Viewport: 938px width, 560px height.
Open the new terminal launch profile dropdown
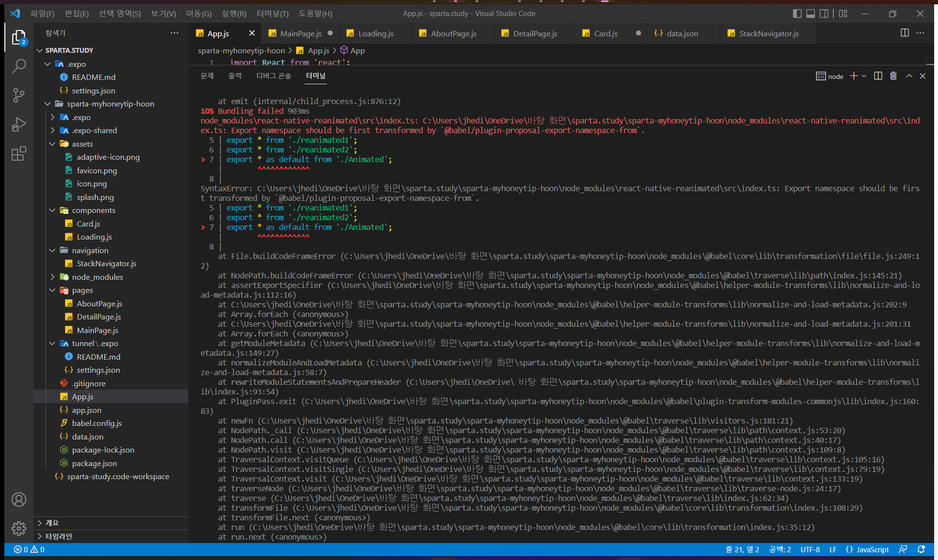pyautogui.click(x=864, y=76)
